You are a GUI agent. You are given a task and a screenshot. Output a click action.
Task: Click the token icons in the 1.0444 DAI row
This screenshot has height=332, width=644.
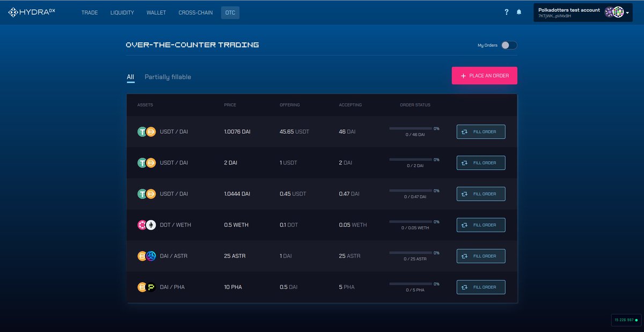[x=147, y=194]
